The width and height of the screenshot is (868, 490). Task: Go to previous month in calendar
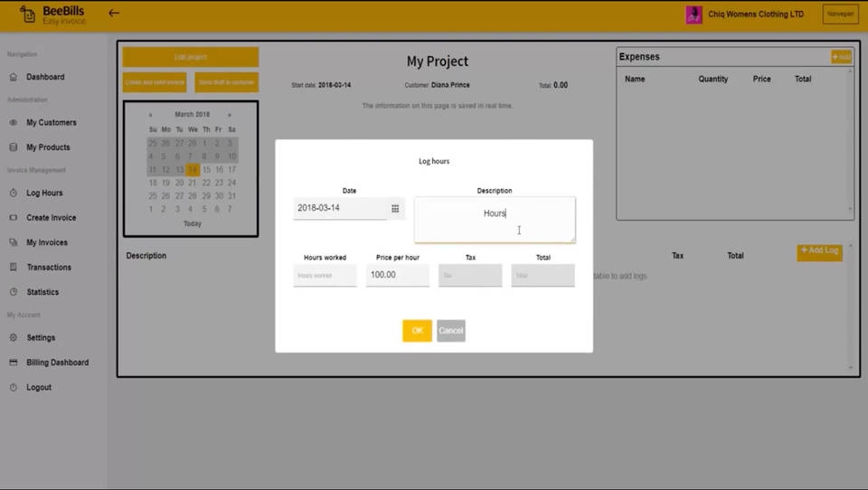(151, 115)
